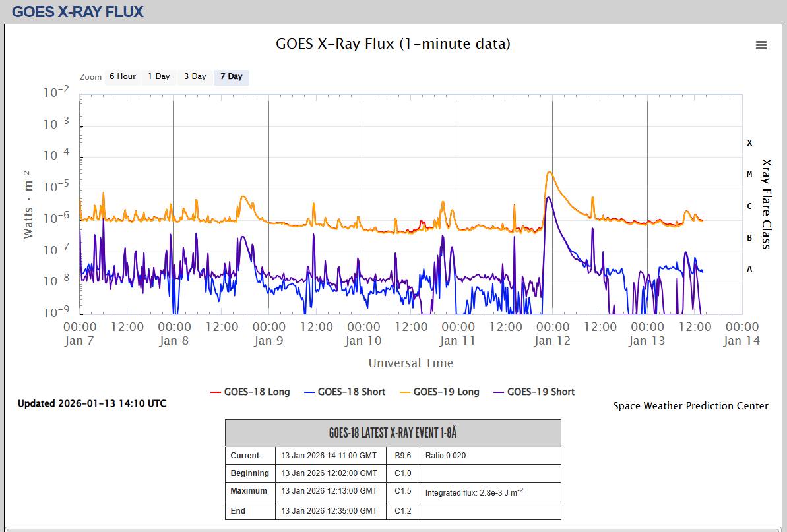Click the Universal Time axis title
Screen dimensions: 787x532
(410, 363)
